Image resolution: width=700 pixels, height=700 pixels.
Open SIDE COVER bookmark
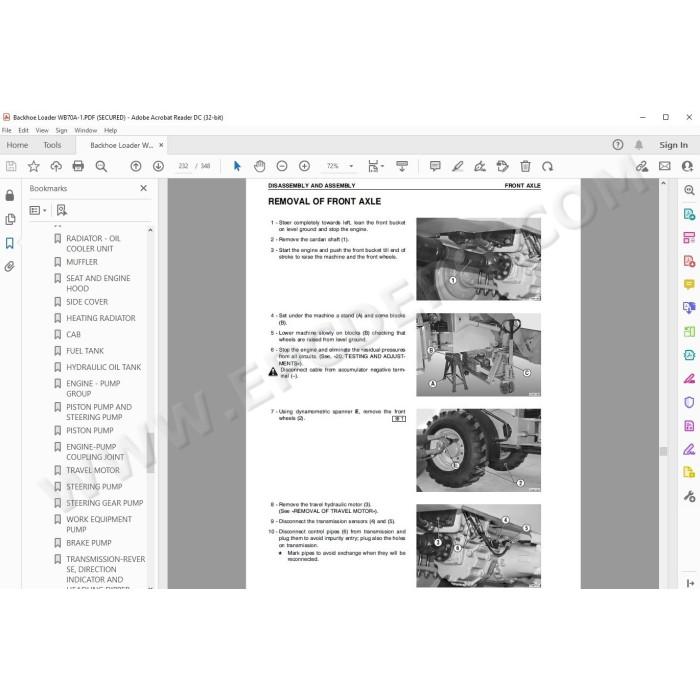pyautogui.click(x=87, y=302)
